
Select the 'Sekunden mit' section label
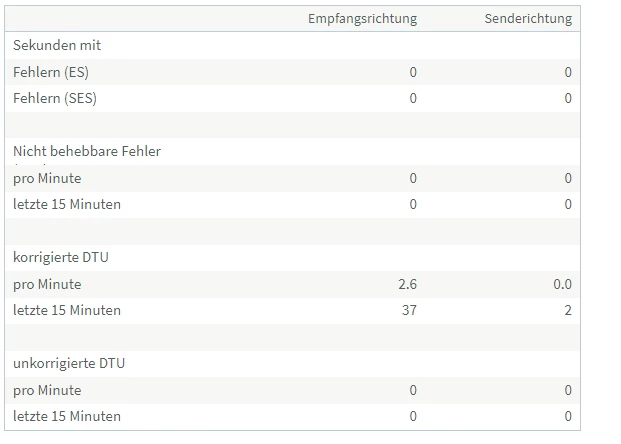tap(57, 45)
